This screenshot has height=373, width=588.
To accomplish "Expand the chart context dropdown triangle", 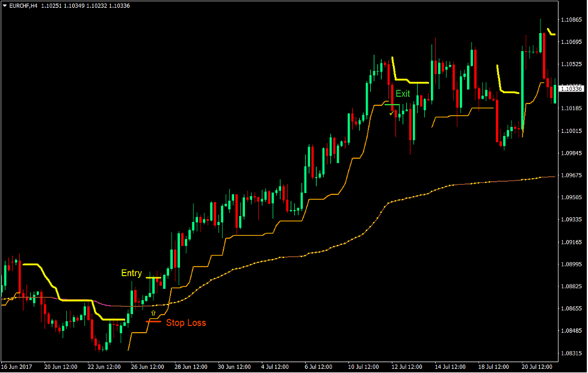I will [4, 5].
